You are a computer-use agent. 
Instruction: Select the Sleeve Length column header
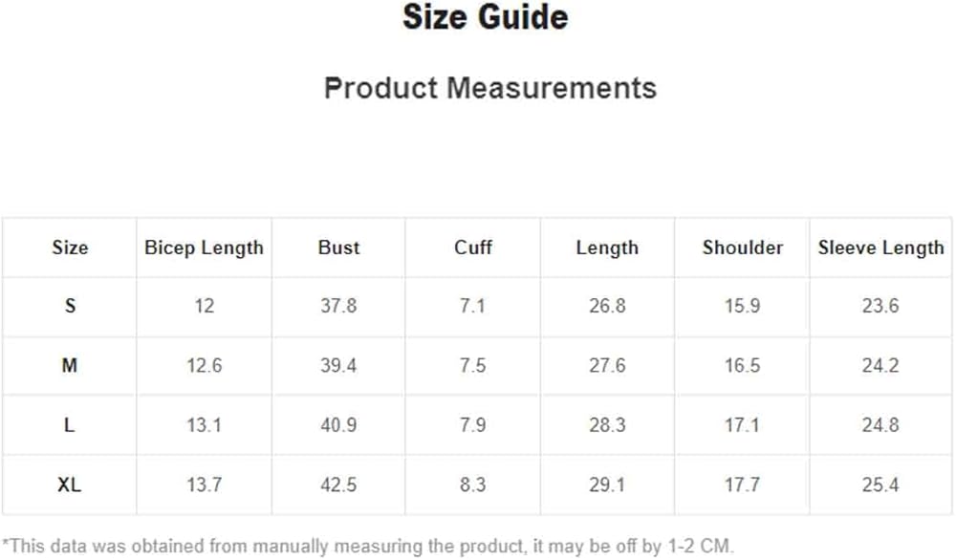coord(880,248)
